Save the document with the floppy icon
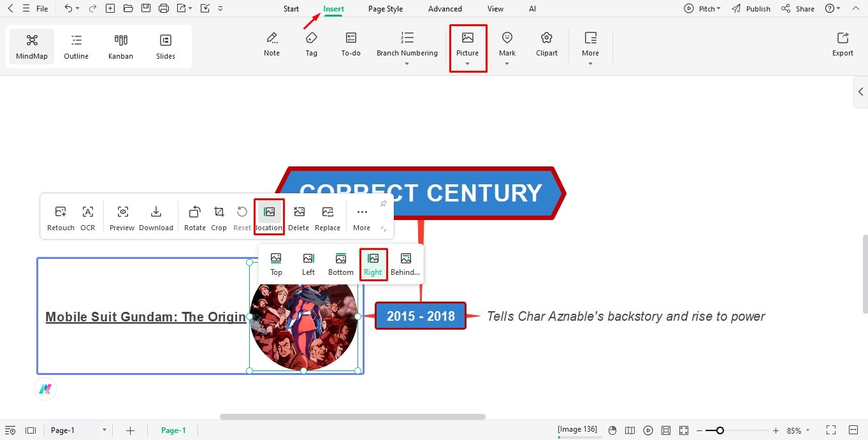This screenshot has height=440, width=868. click(x=146, y=9)
